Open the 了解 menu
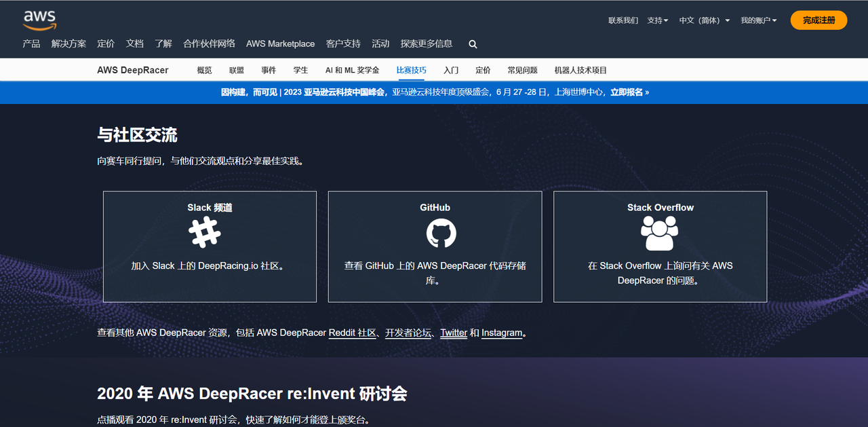The image size is (868, 427). [x=163, y=43]
